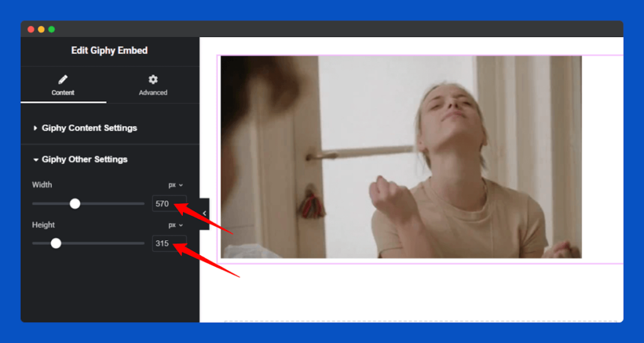Open the Width unit px dropdown

click(175, 185)
